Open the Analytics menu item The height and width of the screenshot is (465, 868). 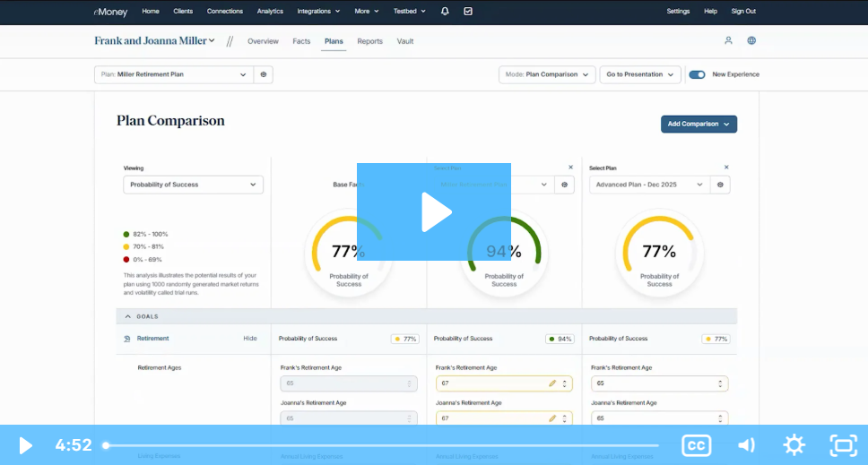270,12
